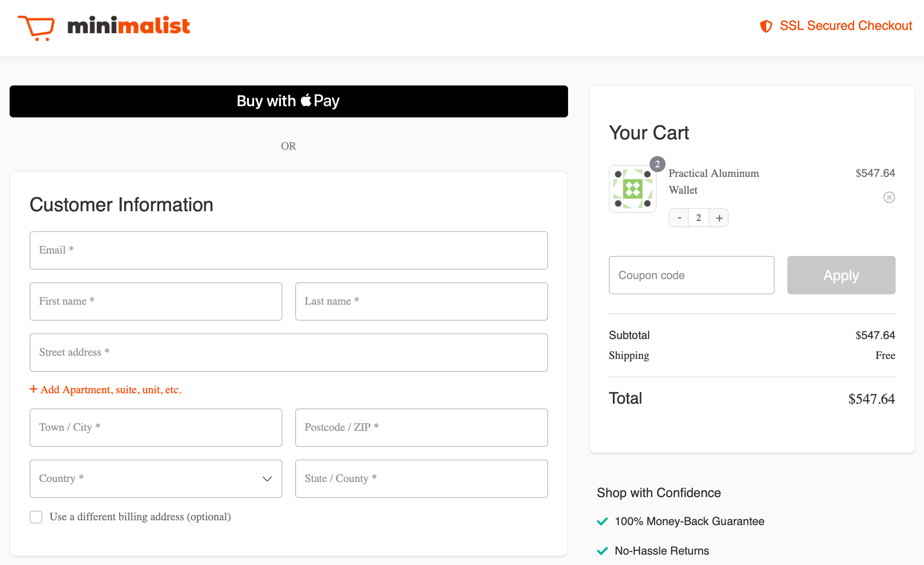The image size is (924, 565).
Task: Click No-Hassle Returns text
Action: (x=662, y=551)
